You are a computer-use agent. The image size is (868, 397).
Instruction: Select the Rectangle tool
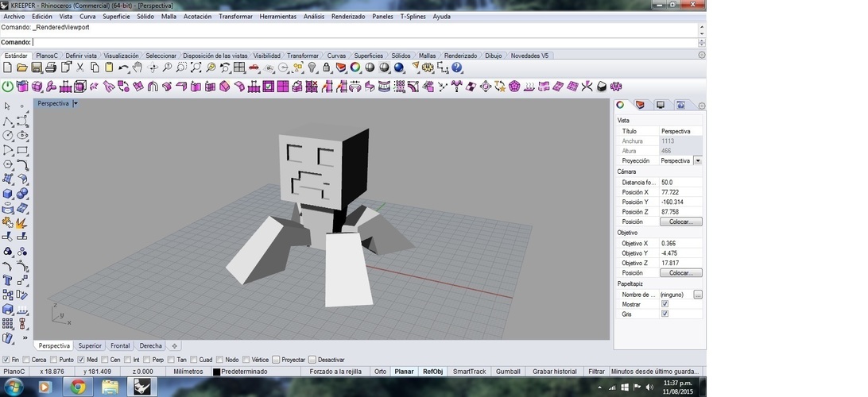click(22, 150)
